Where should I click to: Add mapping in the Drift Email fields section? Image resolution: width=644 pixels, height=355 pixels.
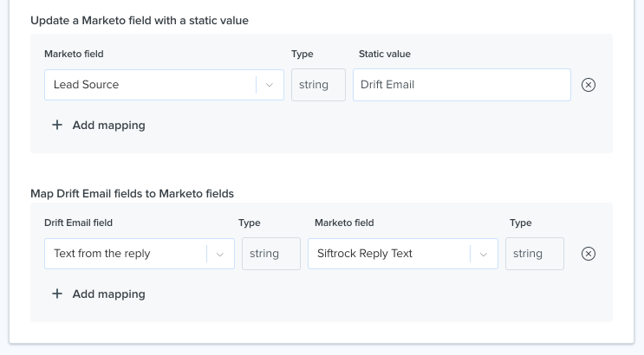99,294
